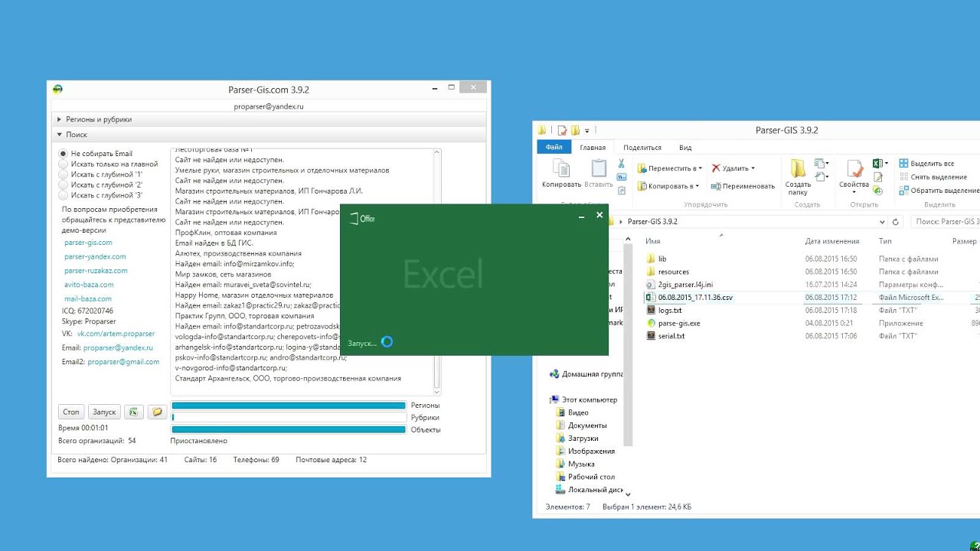Switch to the Поделиться ribbon tab

coord(642,148)
